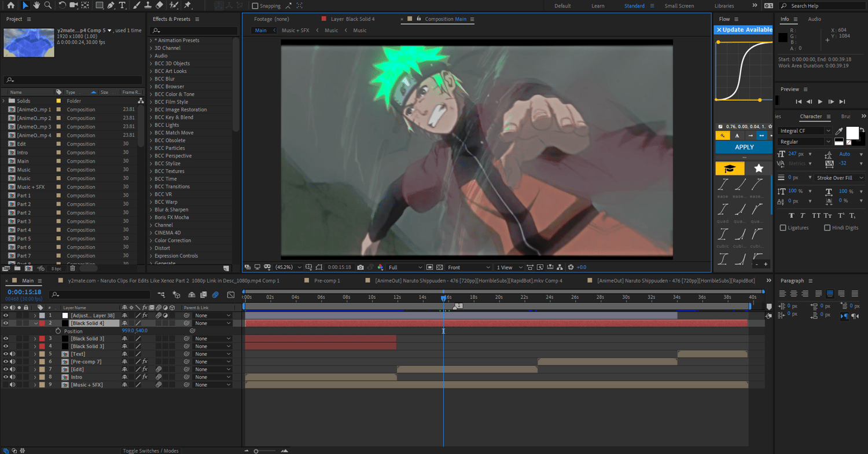This screenshot has height=454, width=868.
Task: Open the Pre-comp 1 timeline tab
Action: point(327,280)
